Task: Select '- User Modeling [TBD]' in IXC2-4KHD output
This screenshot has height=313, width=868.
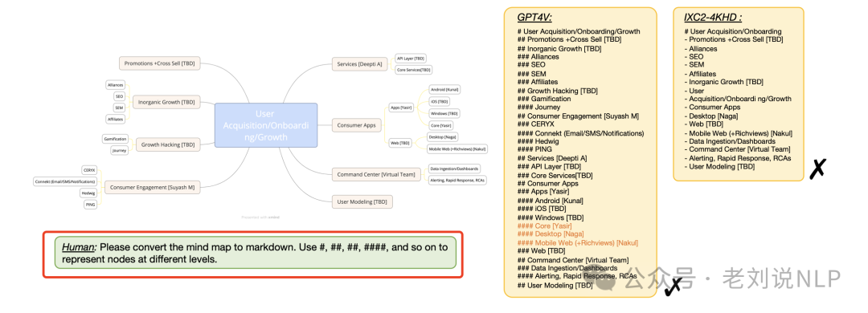Action: click(x=719, y=166)
